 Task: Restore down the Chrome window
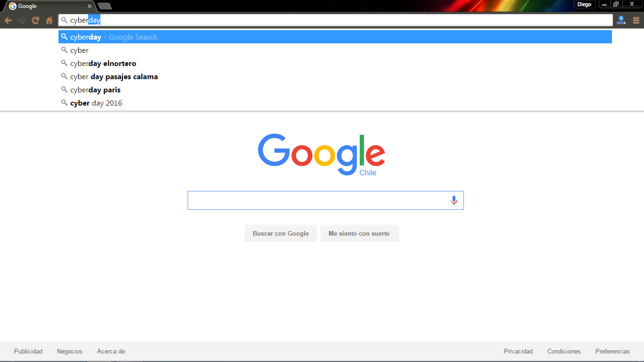point(616,4)
